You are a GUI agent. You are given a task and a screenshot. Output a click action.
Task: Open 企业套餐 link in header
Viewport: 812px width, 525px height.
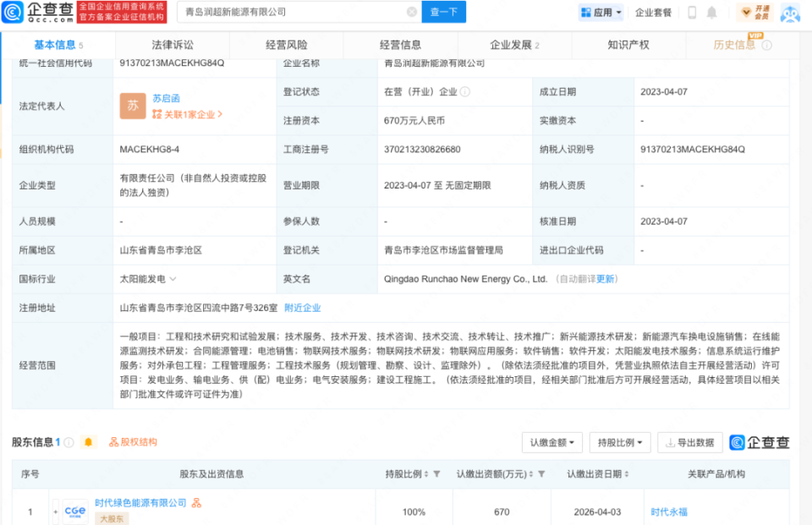pos(653,13)
